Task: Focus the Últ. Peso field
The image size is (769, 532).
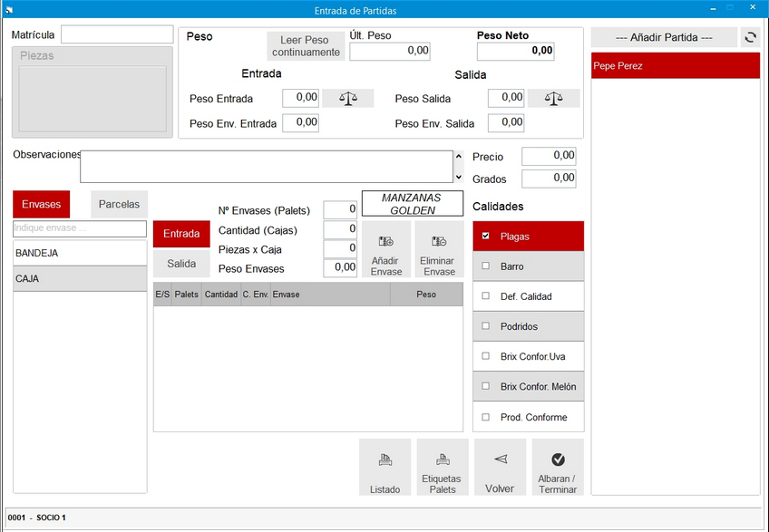Action: [390, 51]
